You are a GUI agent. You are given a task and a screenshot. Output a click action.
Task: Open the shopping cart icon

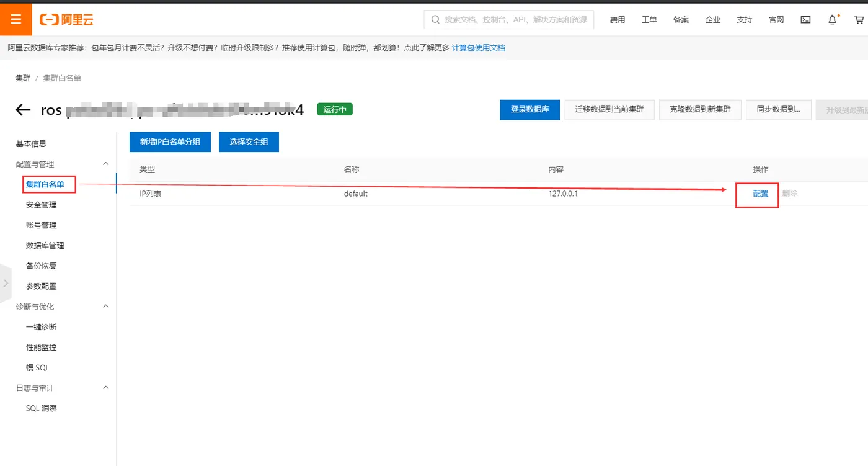point(859,20)
